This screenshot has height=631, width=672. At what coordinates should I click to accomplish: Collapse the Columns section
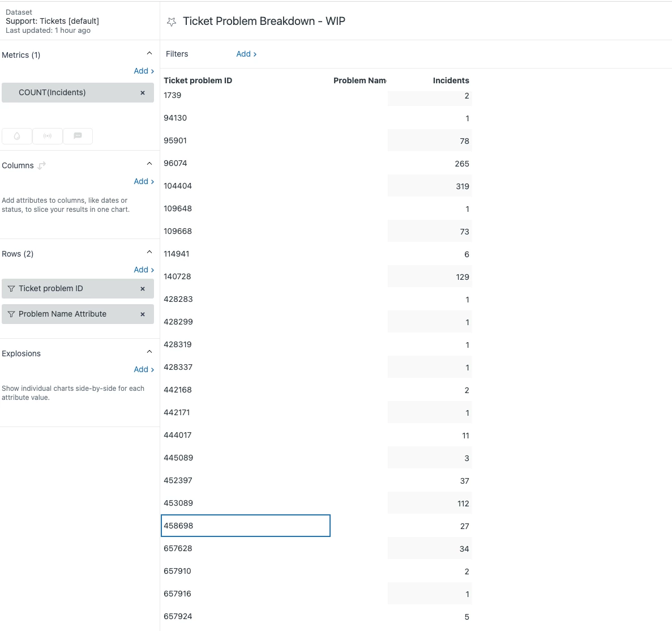coord(149,164)
